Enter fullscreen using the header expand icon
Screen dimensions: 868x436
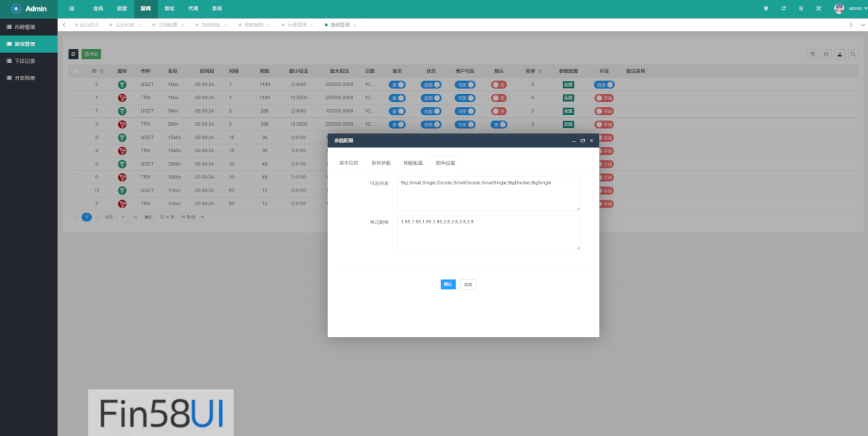coord(818,9)
